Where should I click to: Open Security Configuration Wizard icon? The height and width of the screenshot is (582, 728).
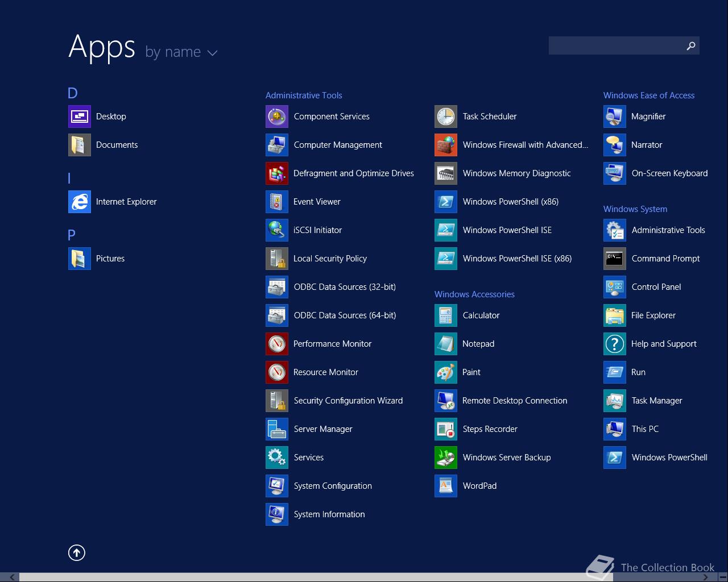tap(277, 401)
